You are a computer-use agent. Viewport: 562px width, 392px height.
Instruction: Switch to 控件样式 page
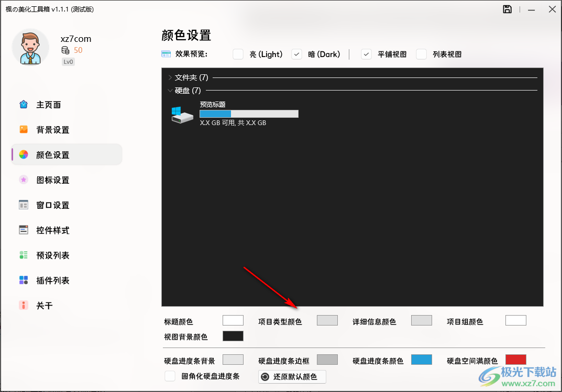pos(67,230)
